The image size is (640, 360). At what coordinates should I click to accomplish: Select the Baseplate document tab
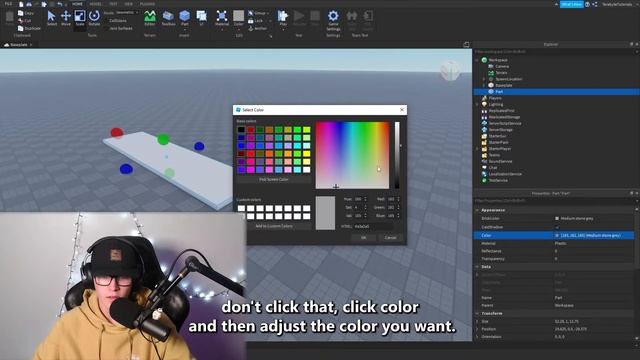[19, 44]
